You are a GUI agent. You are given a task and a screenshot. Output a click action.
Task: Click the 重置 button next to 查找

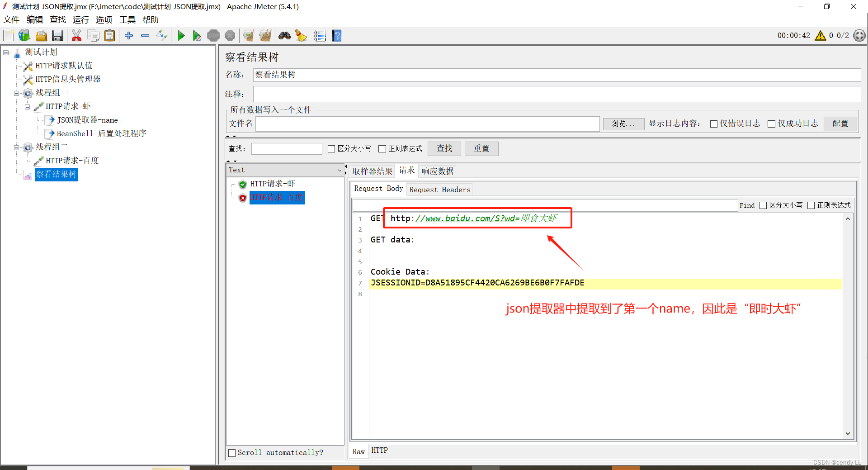click(x=481, y=148)
